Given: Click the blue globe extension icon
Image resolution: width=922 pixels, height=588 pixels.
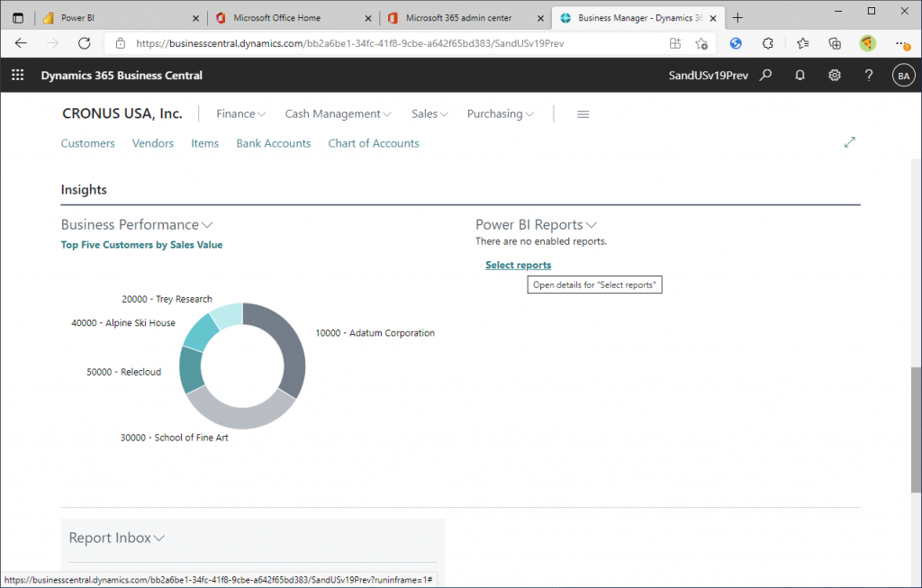Looking at the screenshot, I should click(736, 43).
